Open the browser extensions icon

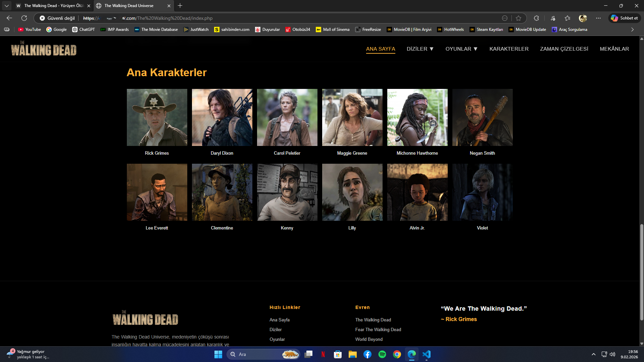(x=536, y=18)
